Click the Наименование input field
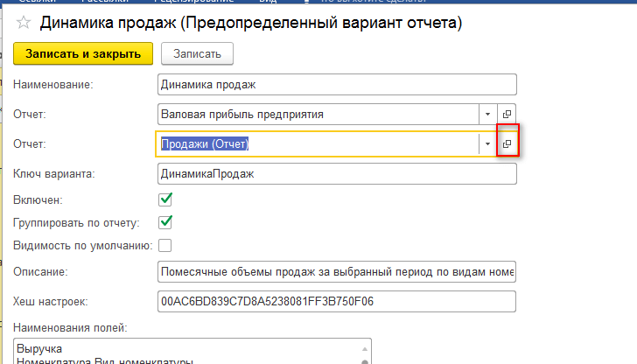Image resolution: width=637 pixels, height=364 pixels. (x=336, y=84)
